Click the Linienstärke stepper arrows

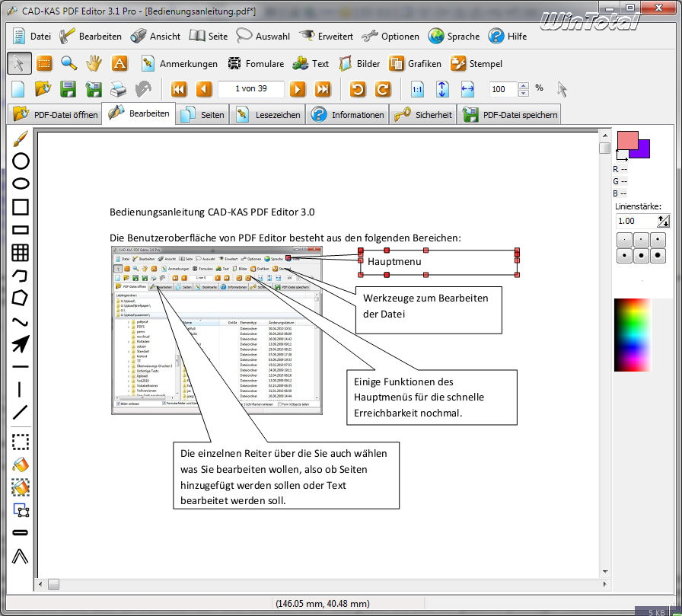[663, 221]
